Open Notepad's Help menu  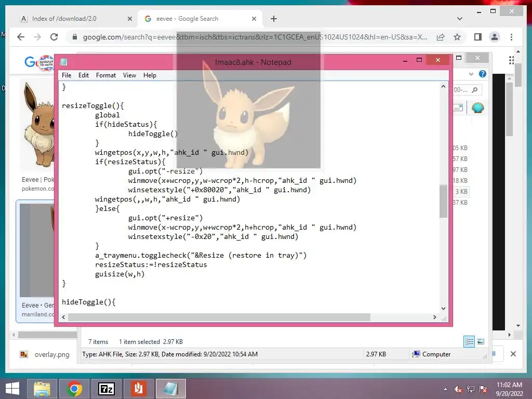click(150, 75)
